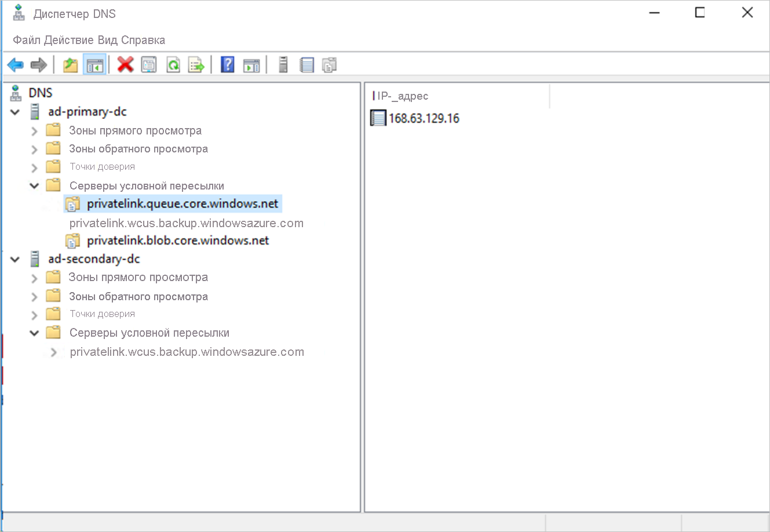770x532 pixels.
Task: Open Properties via the toolbar icon
Action: (x=149, y=64)
